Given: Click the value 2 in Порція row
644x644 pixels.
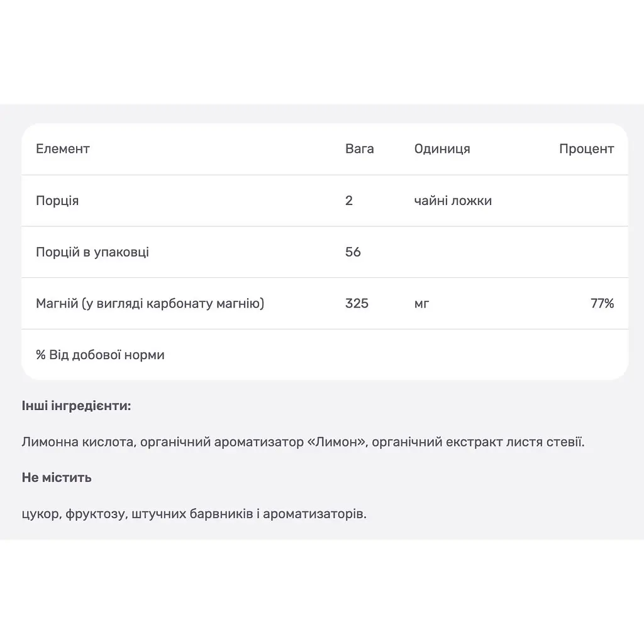Looking at the screenshot, I should coord(348,201).
